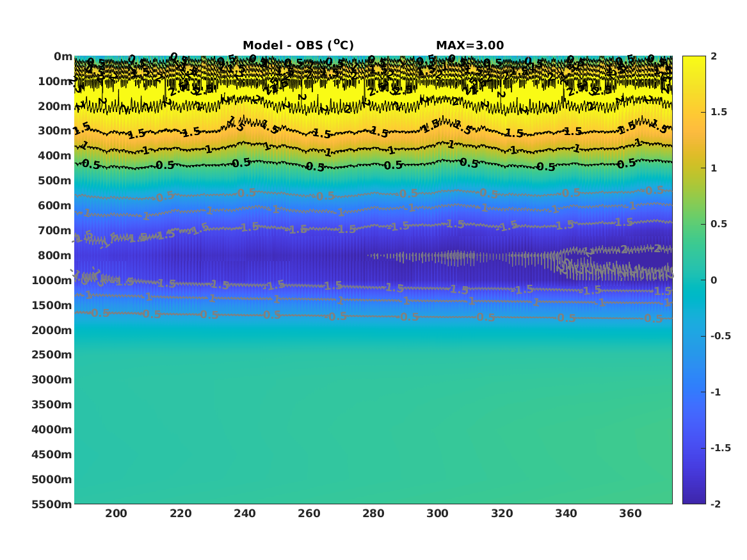Viewport: 747px width, 560px height.
Task: Click the '0m' depth axis label
Action: (x=63, y=57)
